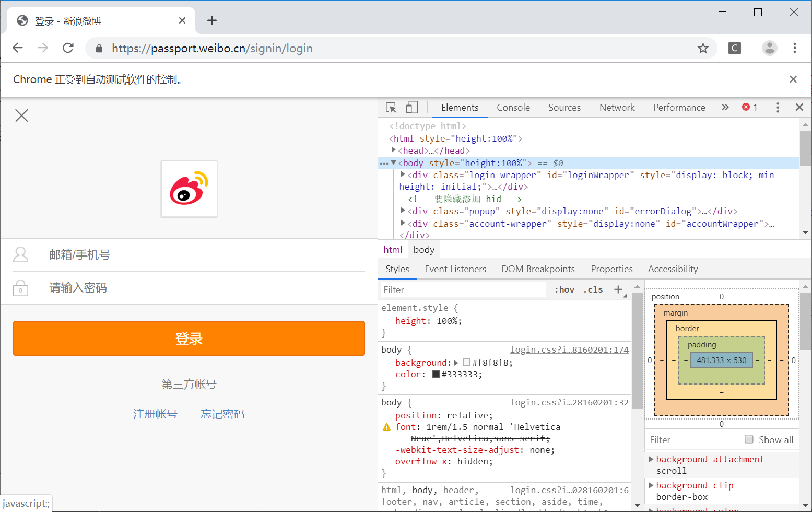Open the Properties sub-tab

(x=612, y=269)
